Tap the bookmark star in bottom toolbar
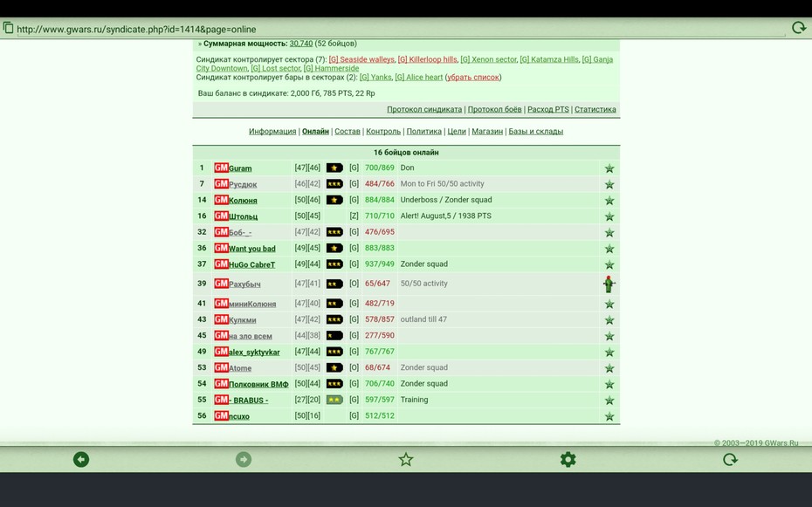Viewport: 812px width, 507px height. point(406,459)
